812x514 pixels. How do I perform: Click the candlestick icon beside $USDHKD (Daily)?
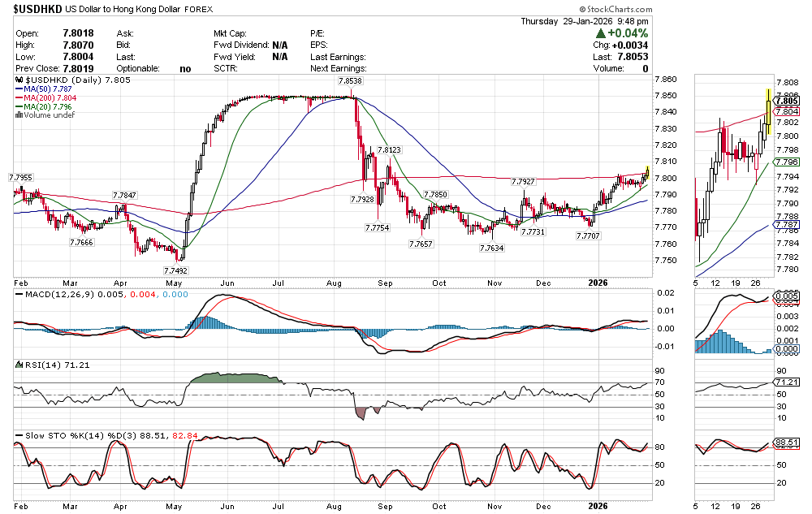coord(20,81)
